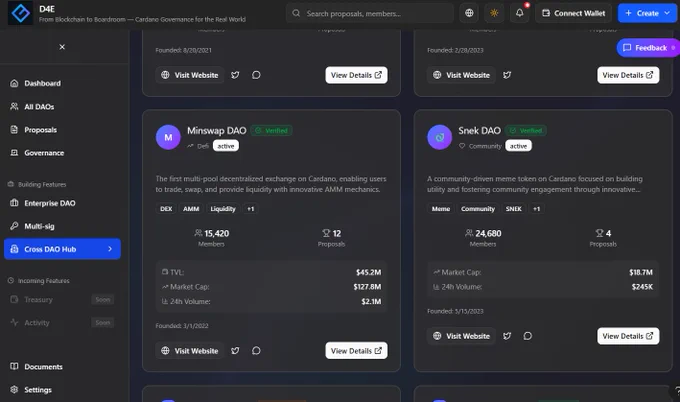Select the Liquidity tag on Minswap card
The height and width of the screenshot is (402, 680).
coord(223,209)
